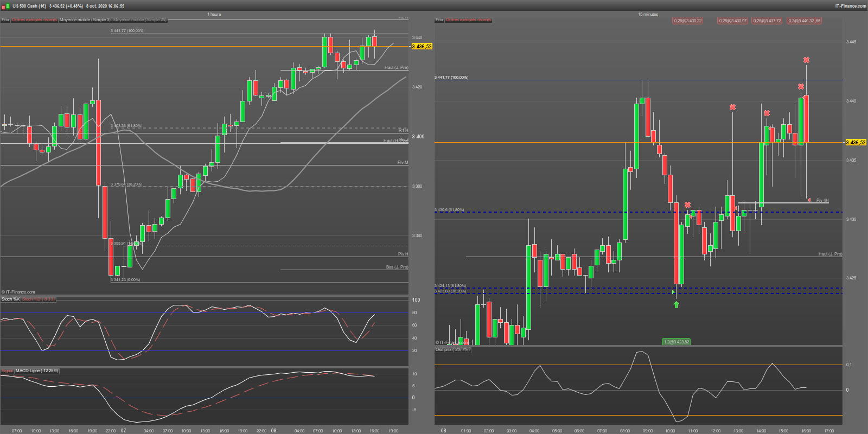This screenshot has width=868, height=434.
Task: Open the Stoch %K indicator label
Action: [x=10, y=299]
